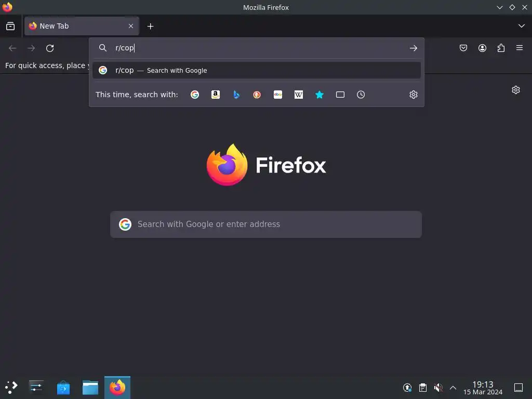The height and width of the screenshot is (399, 532).
Task: Open Firefox View recent browsing
Action: coord(10,26)
